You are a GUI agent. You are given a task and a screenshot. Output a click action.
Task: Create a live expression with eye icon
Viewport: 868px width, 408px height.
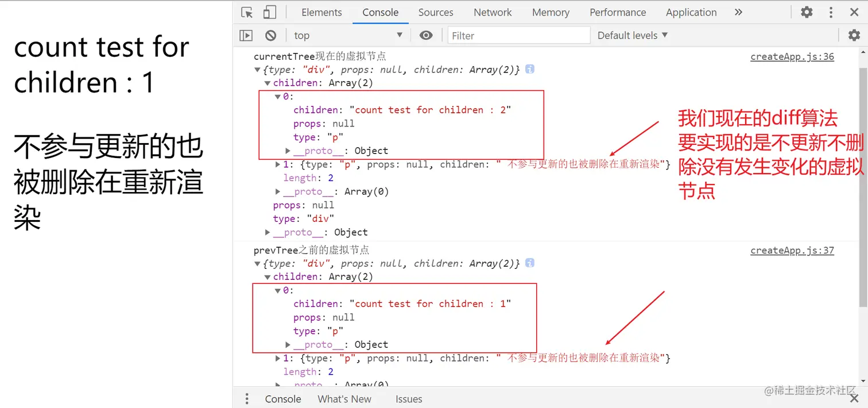pyautogui.click(x=426, y=36)
